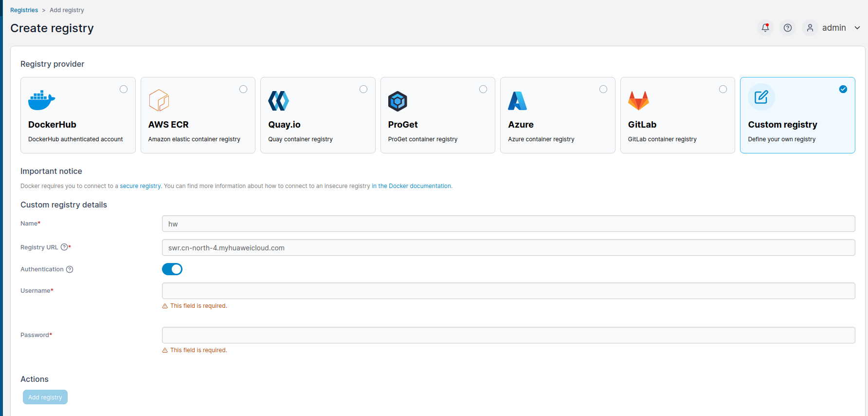Open the secure registry link

point(140,186)
